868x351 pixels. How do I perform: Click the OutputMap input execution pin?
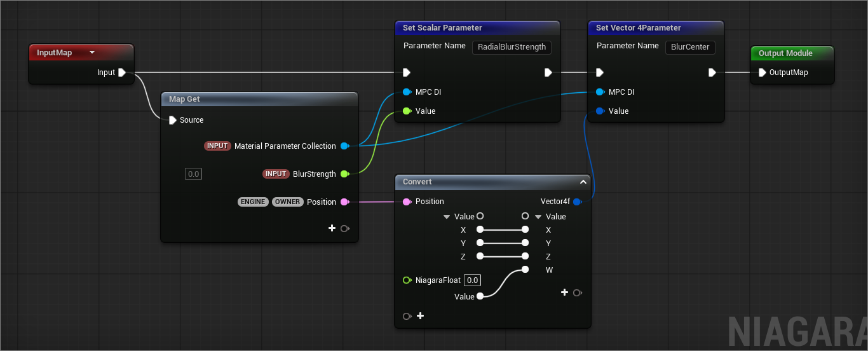tap(762, 72)
